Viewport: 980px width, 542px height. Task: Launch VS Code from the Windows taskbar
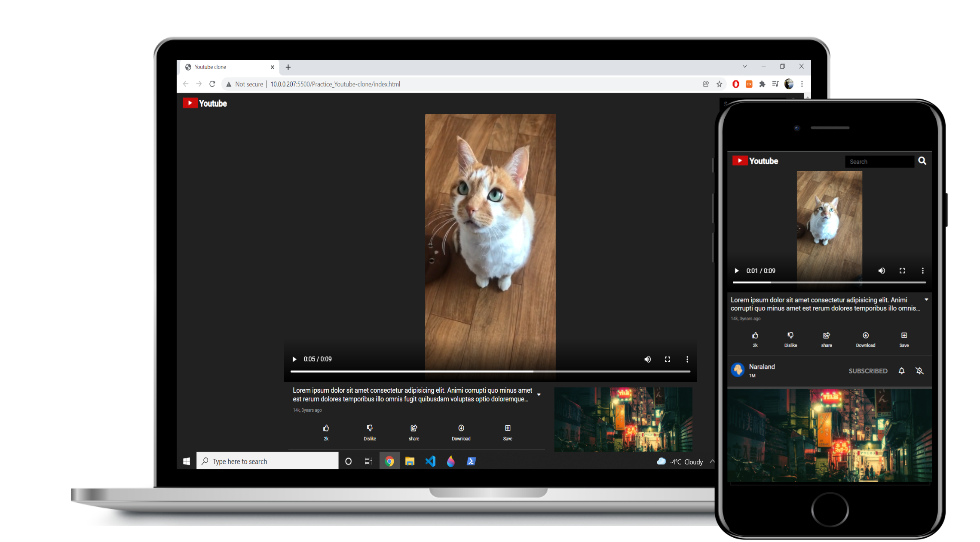(430, 461)
